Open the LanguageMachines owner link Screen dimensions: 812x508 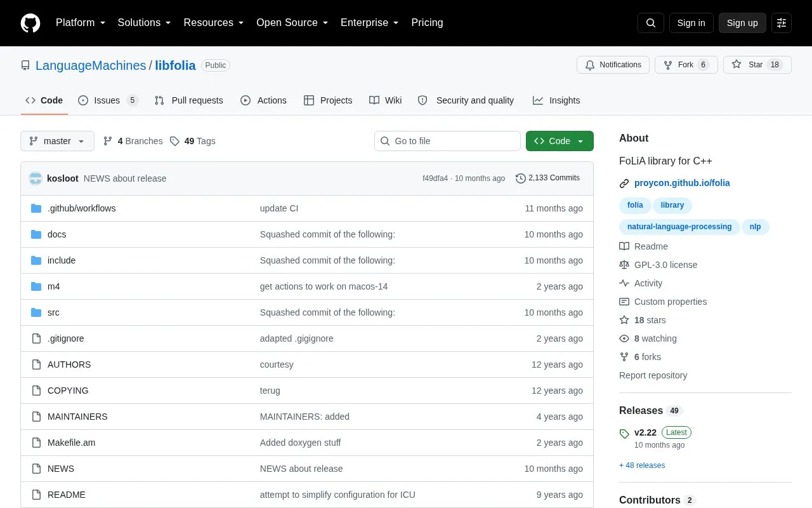coord(91,65)
